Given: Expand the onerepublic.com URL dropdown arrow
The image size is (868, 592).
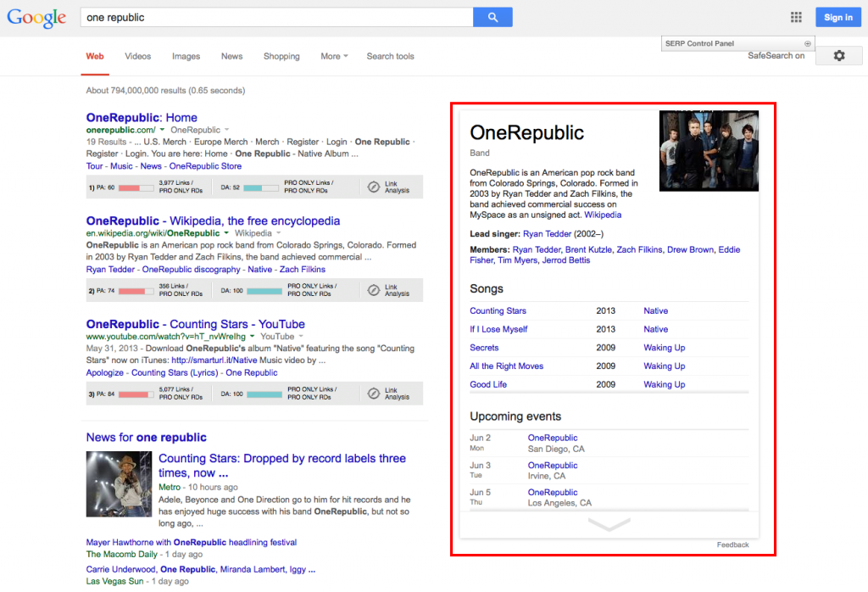Looking at the screenshot, I should pyautogui.click(x=162, y=130).
